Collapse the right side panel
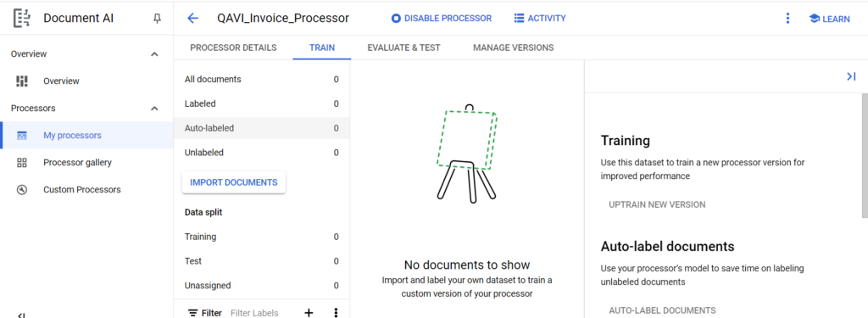Screen dimensions: 868x318 coord(851,76)
